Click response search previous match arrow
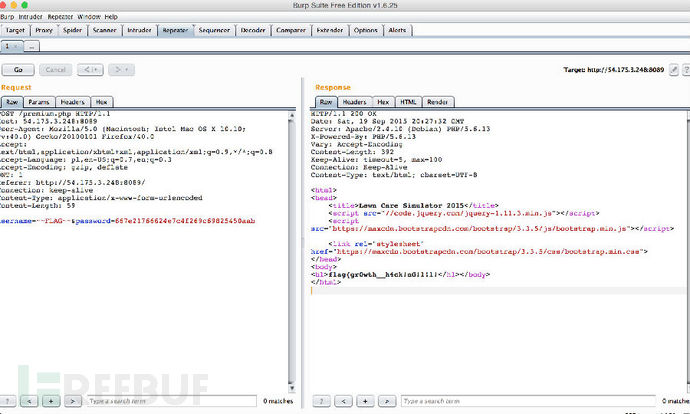 (343, 401)
